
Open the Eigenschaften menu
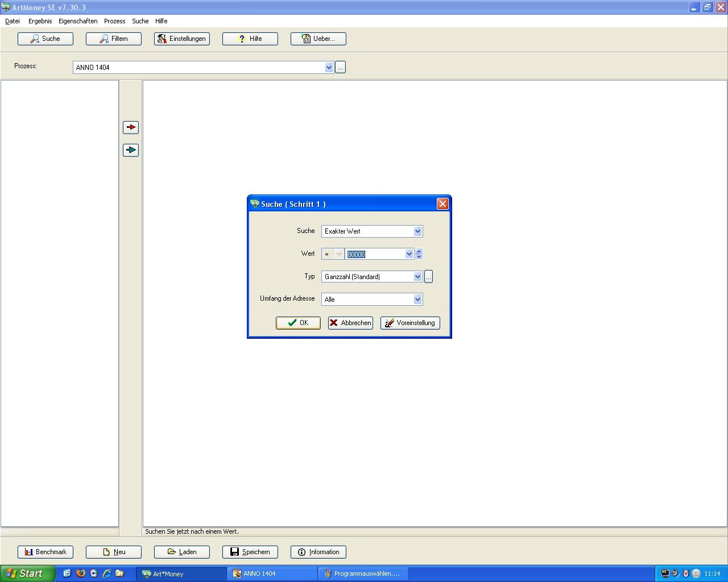point(78,21)
